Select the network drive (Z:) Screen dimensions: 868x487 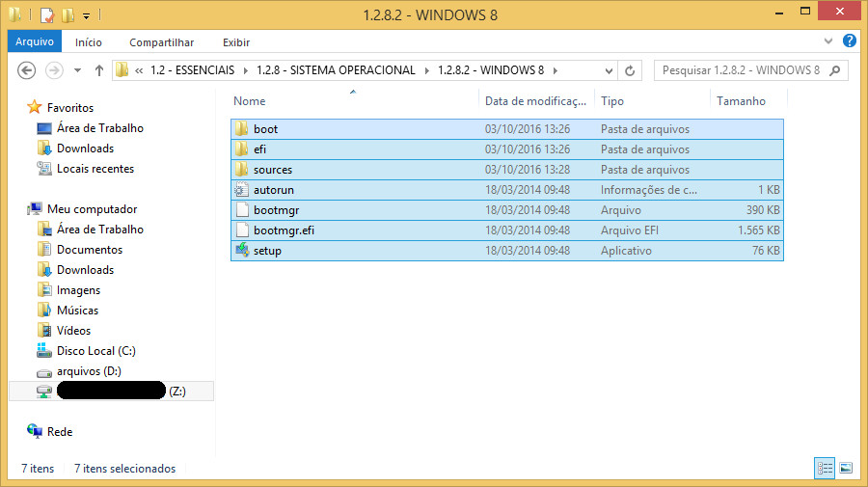click(x=111, y=392)
